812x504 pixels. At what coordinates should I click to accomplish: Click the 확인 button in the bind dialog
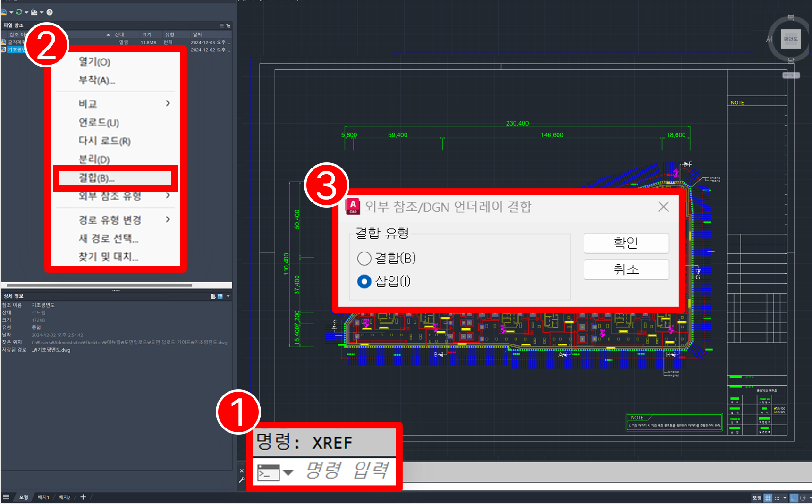(x=626, y=243)
